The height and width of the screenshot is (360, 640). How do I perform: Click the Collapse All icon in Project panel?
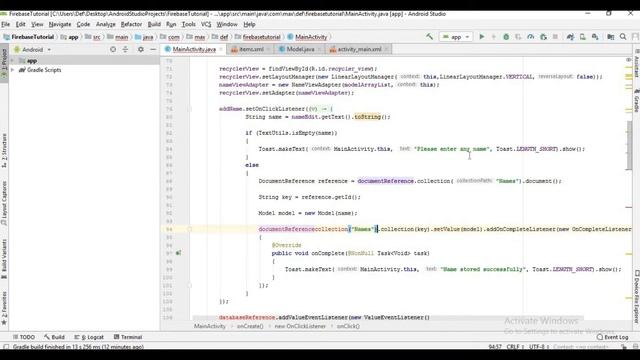click(125, 49)
